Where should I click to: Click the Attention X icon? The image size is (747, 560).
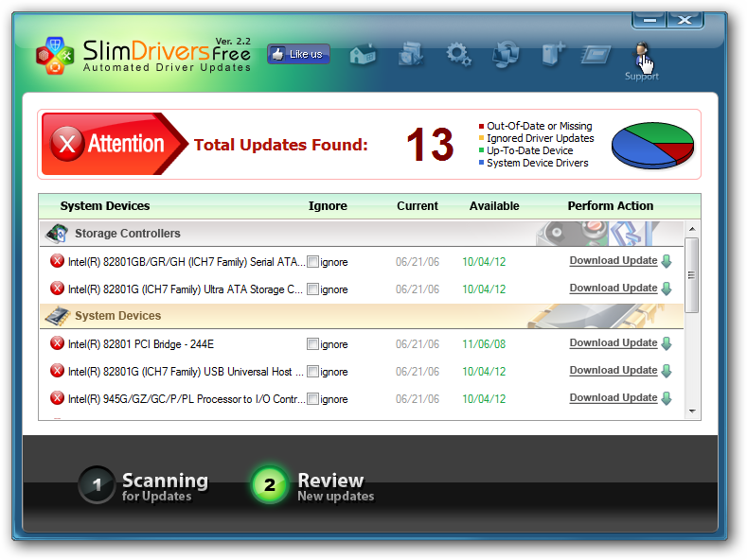pyautogui.click(x=67, y=144)
